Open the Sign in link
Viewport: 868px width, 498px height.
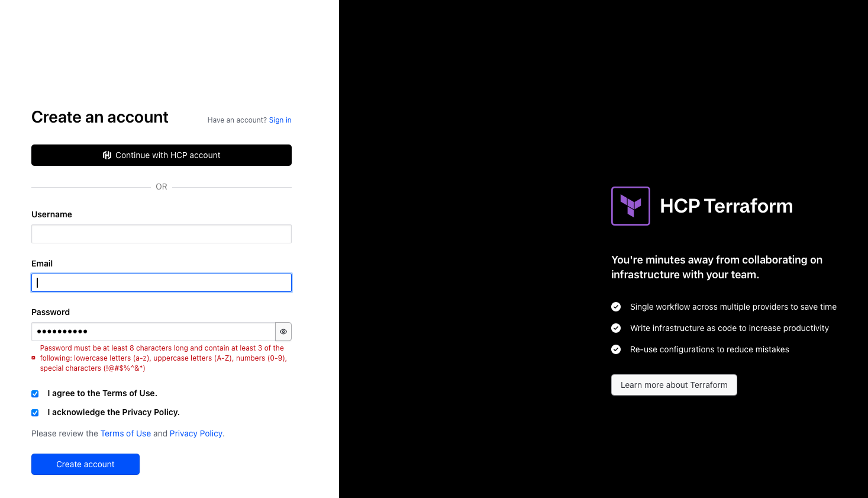pyautogui.click(x=280, y=120)
